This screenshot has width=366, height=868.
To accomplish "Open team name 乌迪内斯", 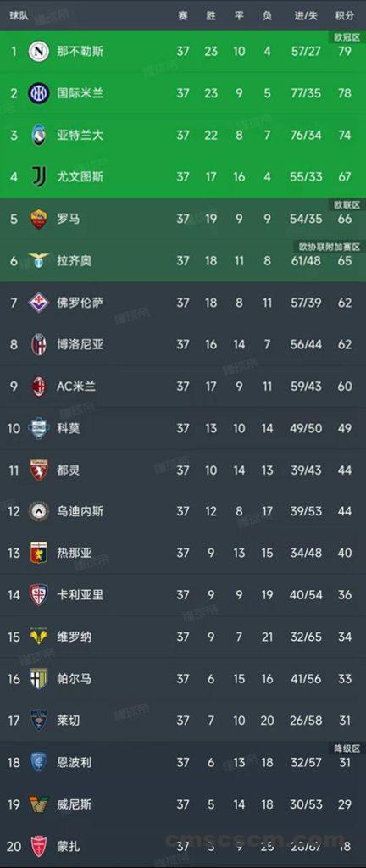I will (x=80, y=511).
